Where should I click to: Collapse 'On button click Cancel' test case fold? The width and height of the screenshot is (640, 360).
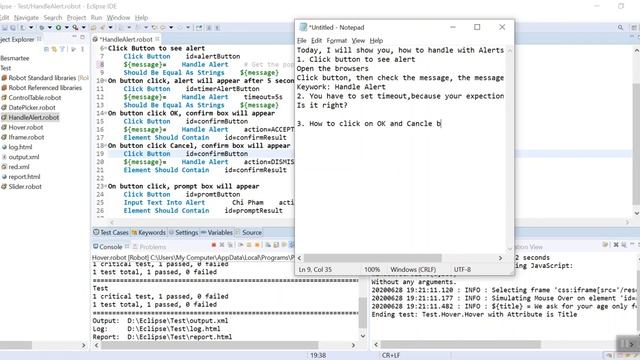pos(106,146)
